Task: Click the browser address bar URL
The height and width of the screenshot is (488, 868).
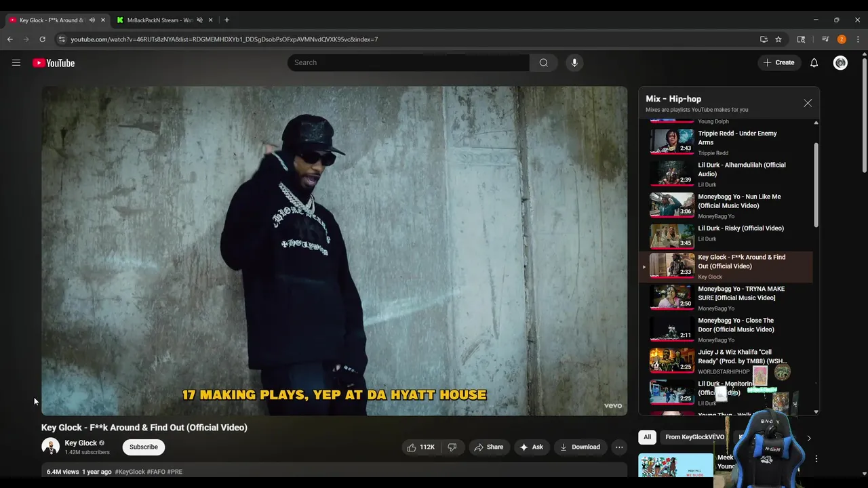Action: click(x=224, y=39)
